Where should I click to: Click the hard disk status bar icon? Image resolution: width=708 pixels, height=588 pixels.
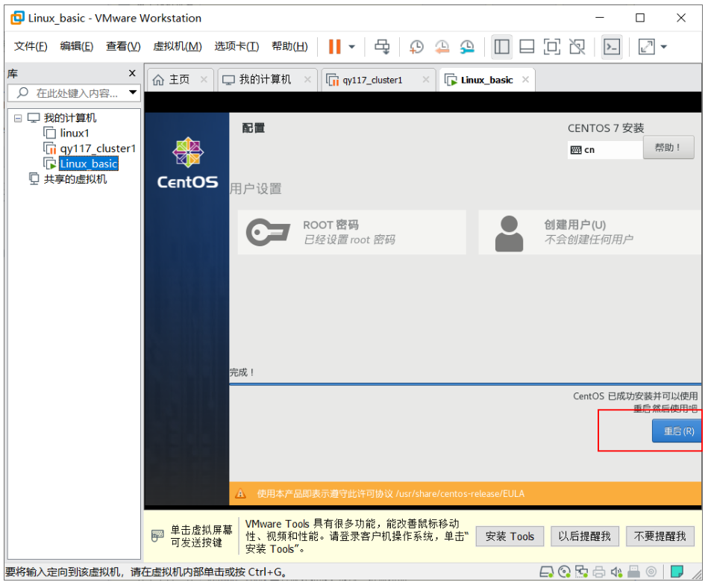(x=546, y=572)
